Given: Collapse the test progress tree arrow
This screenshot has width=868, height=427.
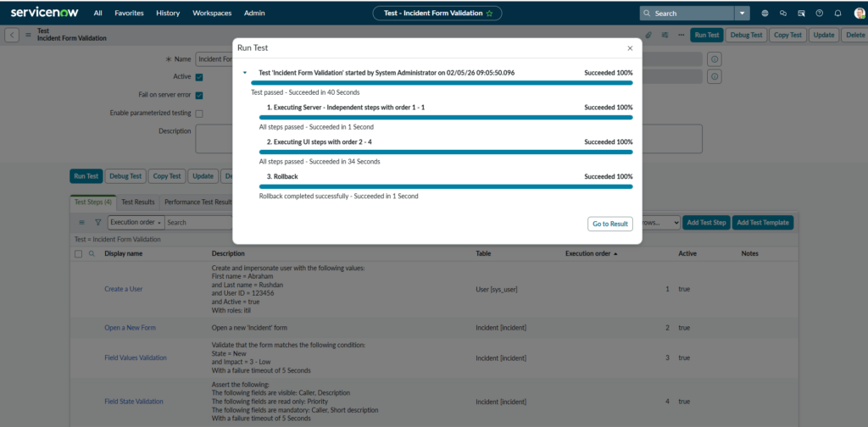Looking at the screenshot, I should pyautogui.click(x=245, y=74).
